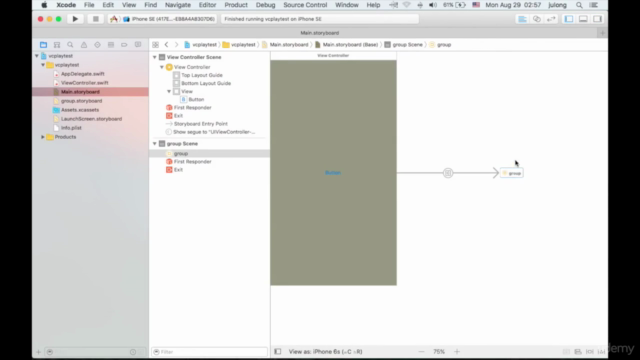Switch to the assistant editor
The image size is (640, 360).
click(537, 19)
